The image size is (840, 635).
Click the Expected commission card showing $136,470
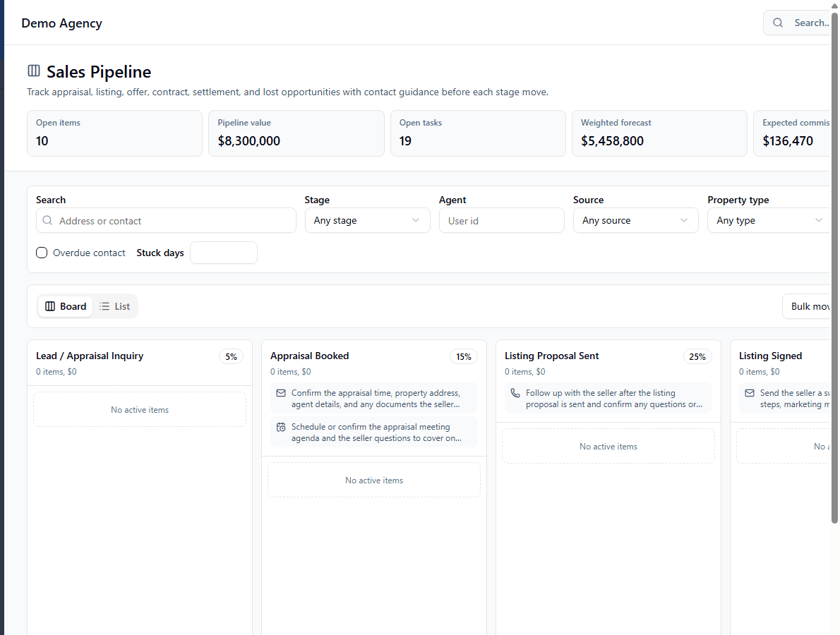792,133
